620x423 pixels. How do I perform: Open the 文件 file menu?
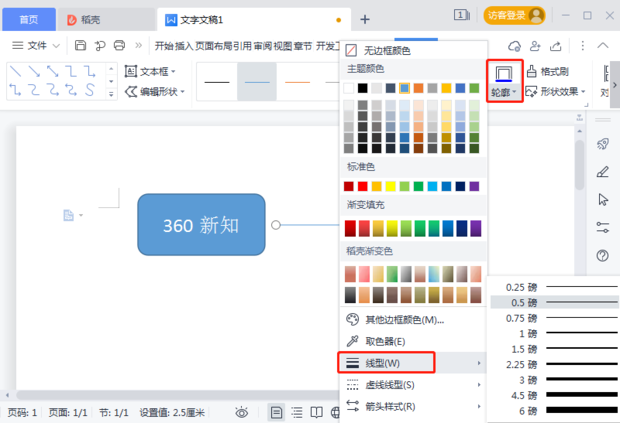coord(36,45)
